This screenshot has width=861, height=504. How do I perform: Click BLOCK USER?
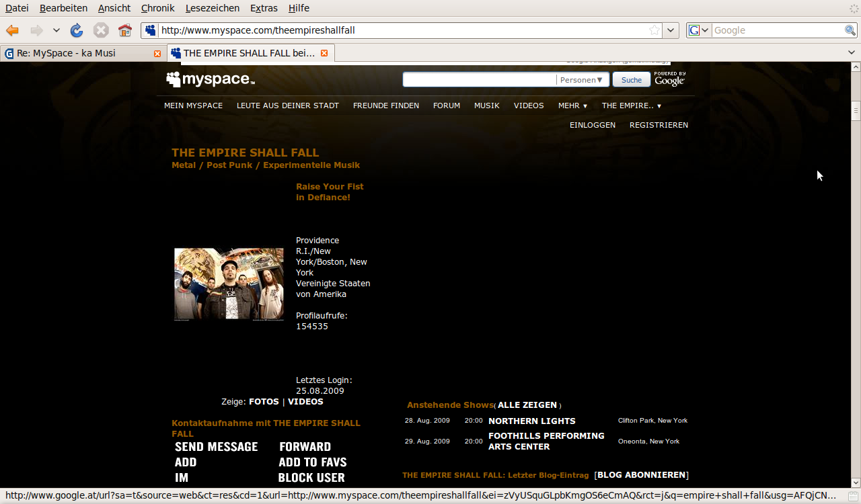pos(311,478)
